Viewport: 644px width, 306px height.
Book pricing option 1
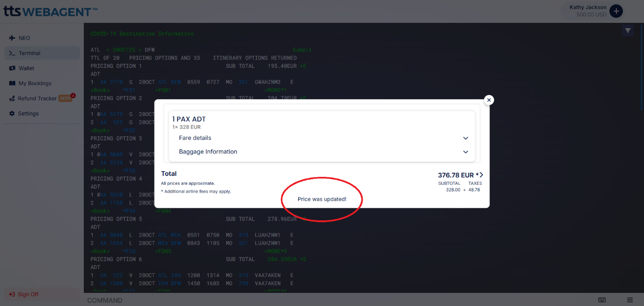point(100,90)
